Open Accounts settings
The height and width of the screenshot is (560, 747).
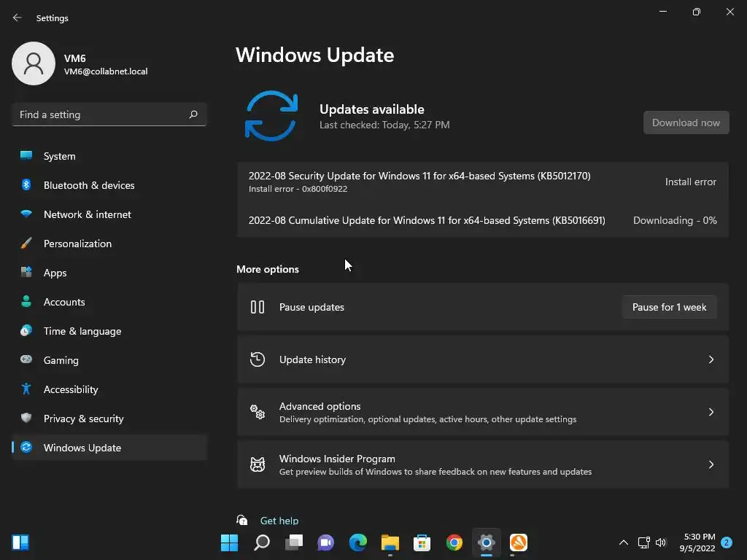109,302
